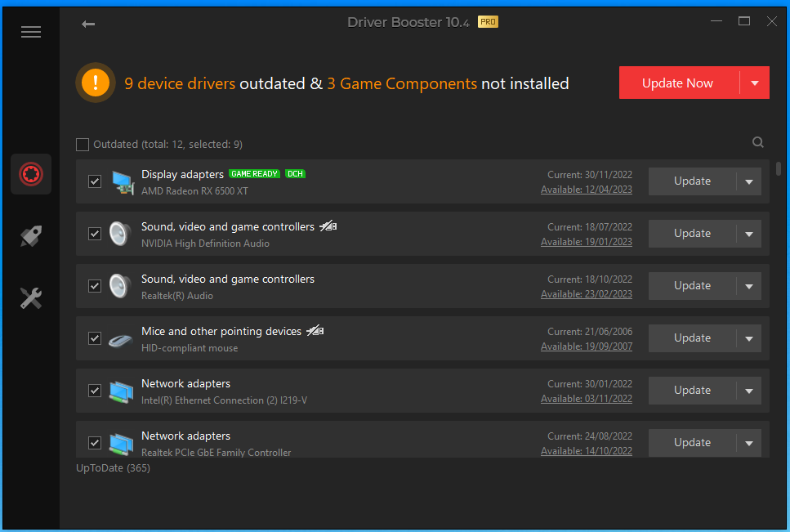Uncheck the AMD Radeon RX 6500 XT checkbox

pos(95,181)
